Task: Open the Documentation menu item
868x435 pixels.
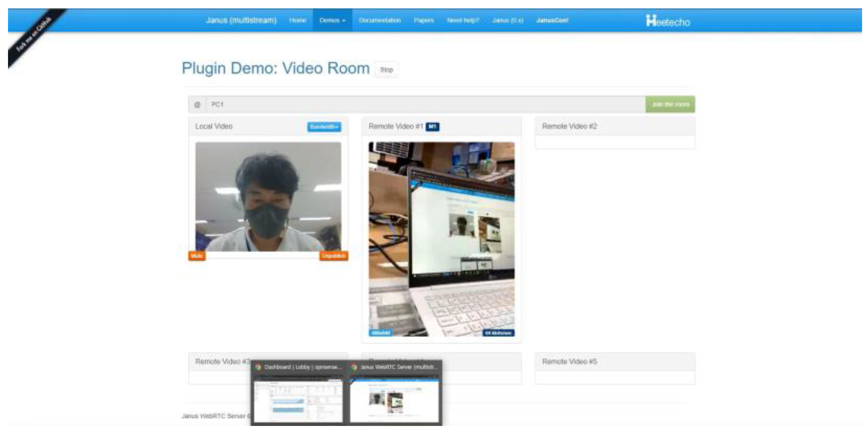Action: 380,20
